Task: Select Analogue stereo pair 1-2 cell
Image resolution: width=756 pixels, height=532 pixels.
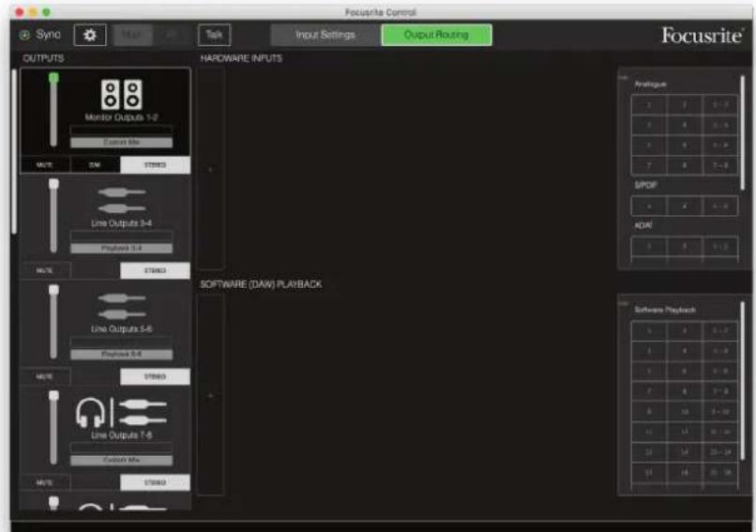Action: (720, 105)
